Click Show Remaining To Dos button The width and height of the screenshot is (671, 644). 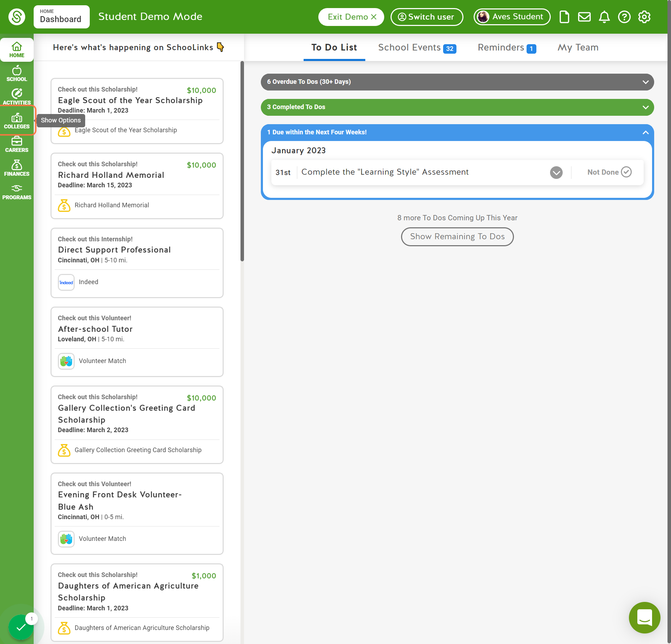(457, 237)
